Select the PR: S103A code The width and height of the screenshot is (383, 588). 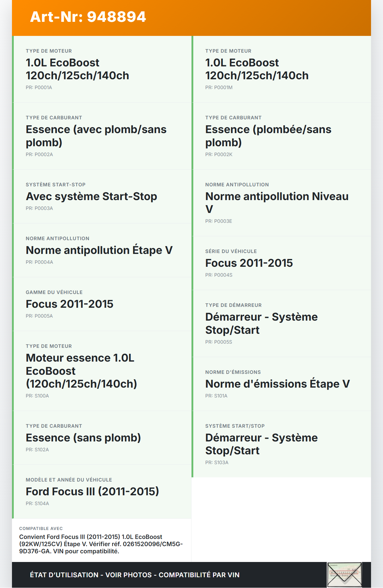[x=217, y=463]
